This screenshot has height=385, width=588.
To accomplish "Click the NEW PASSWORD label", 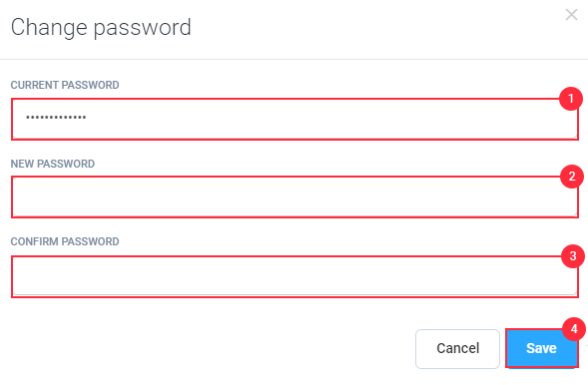I will tap(53, 164).
